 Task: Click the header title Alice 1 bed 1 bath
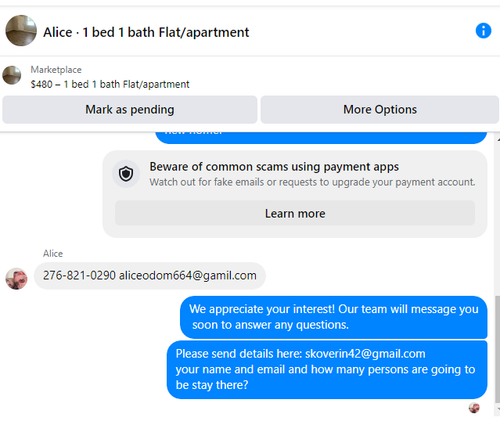coord(146,32)
